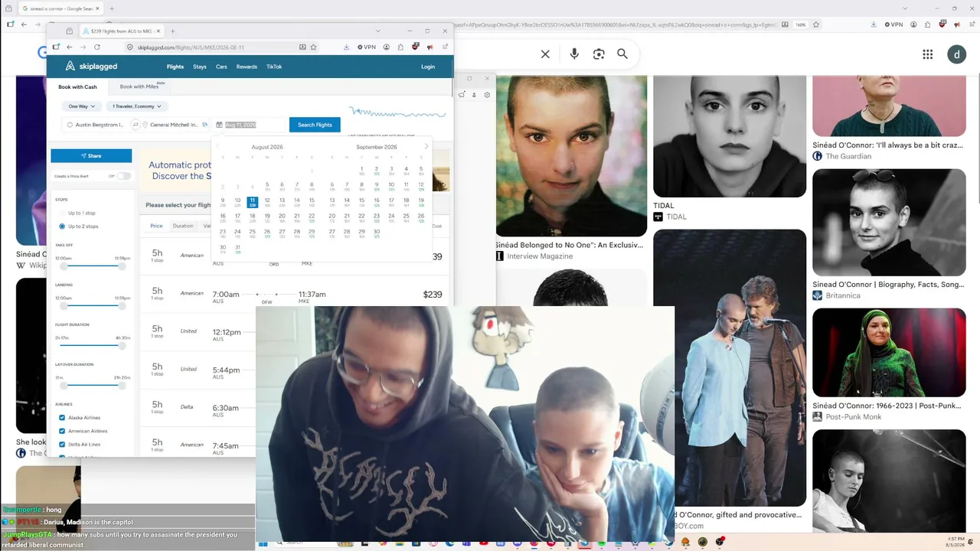Sort flights by the Price tab
The image size is (980, 551).
pos(156,226)
